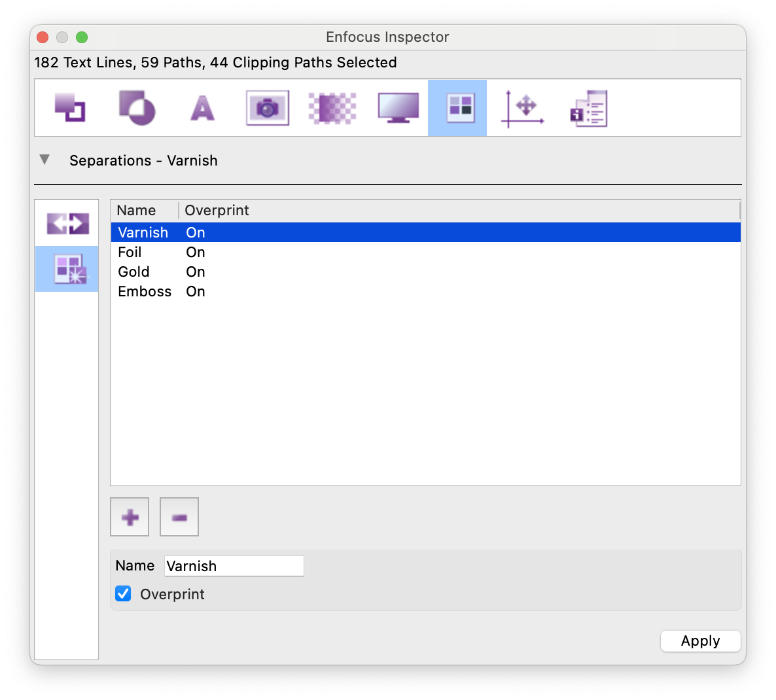Select the Emboss row in list
Image resolution: width=776 pixels, height=700 pixels.
coord(425,291)
